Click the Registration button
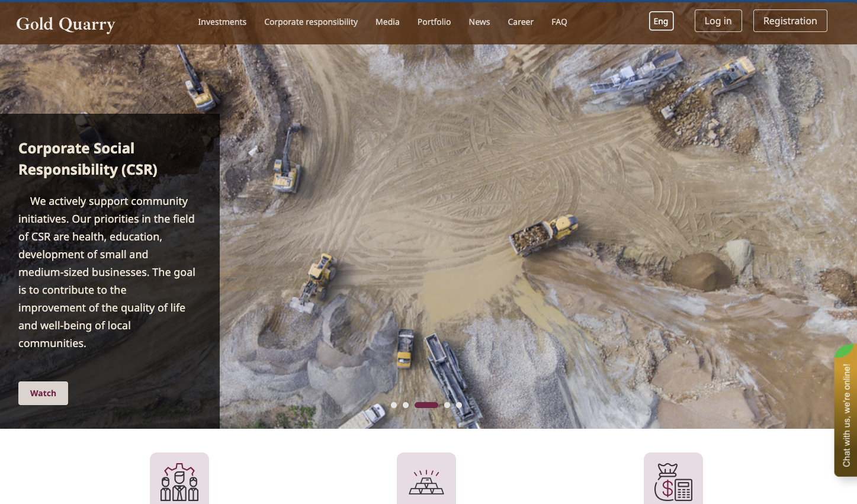 coord(790,21)
